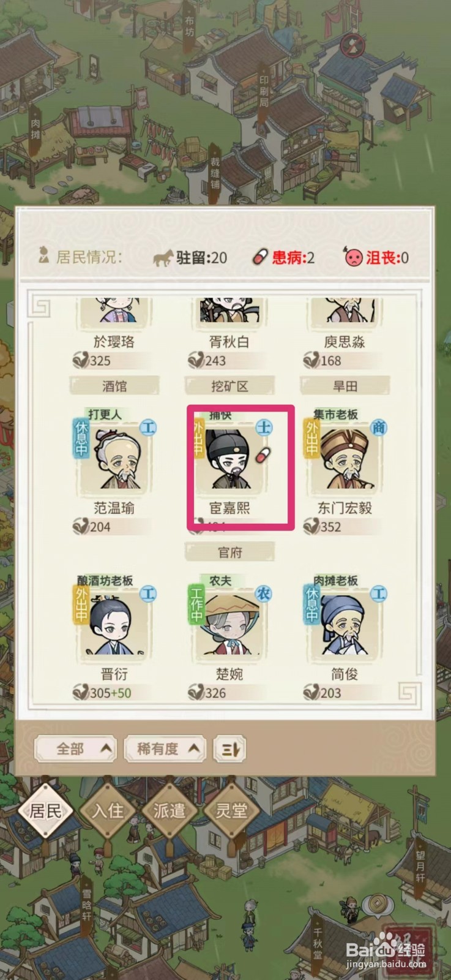Open the 灵堂 tab

click(231, 811)
